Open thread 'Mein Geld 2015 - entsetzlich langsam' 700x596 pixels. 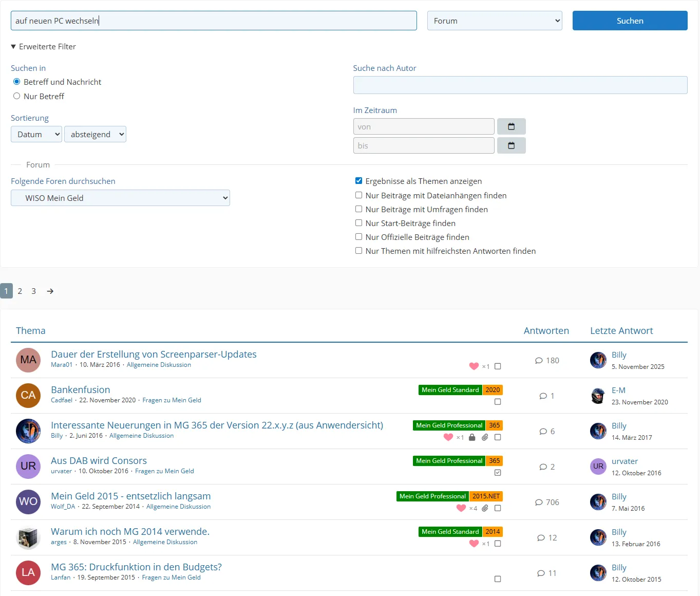point(130,496)
